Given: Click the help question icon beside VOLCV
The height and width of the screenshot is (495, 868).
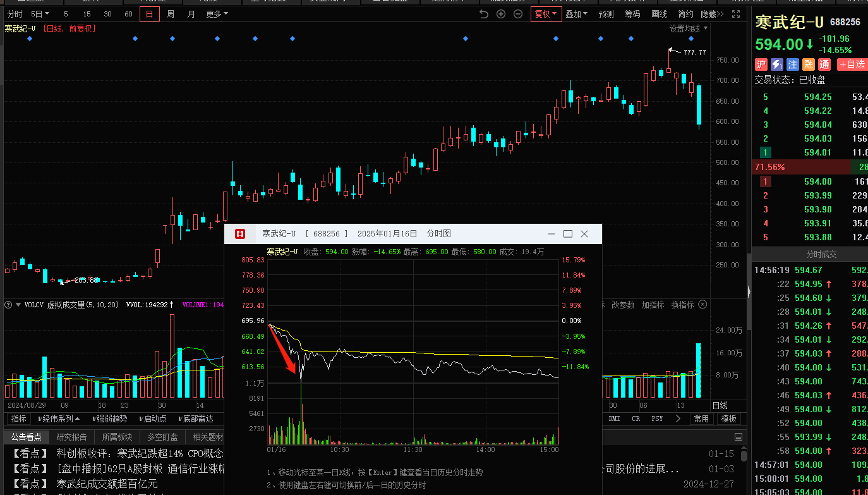Looking at the screenshot, I should click(8, 305).
